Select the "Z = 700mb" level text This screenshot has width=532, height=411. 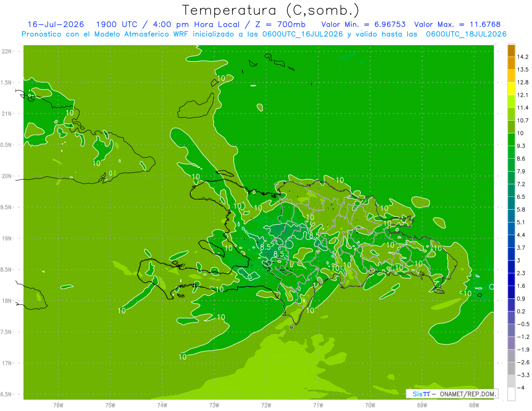coord(281,24)
